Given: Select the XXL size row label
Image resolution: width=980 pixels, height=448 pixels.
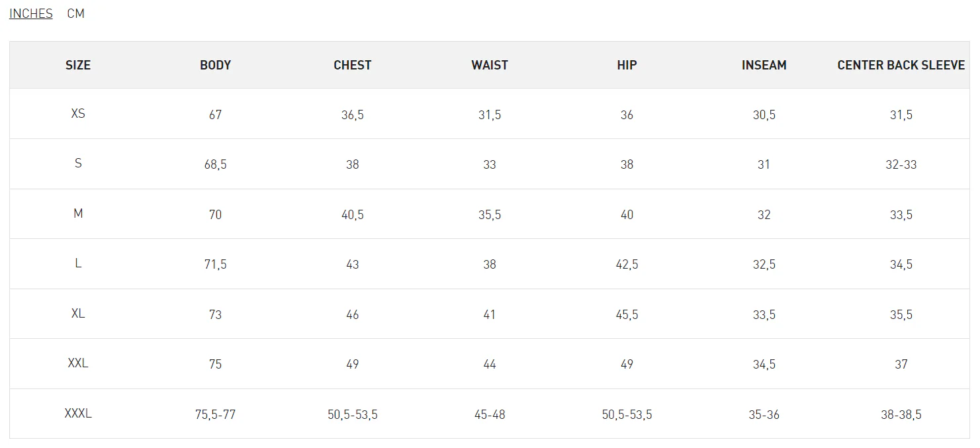Looking at the screenshot, I should click(x=78, y=363).
